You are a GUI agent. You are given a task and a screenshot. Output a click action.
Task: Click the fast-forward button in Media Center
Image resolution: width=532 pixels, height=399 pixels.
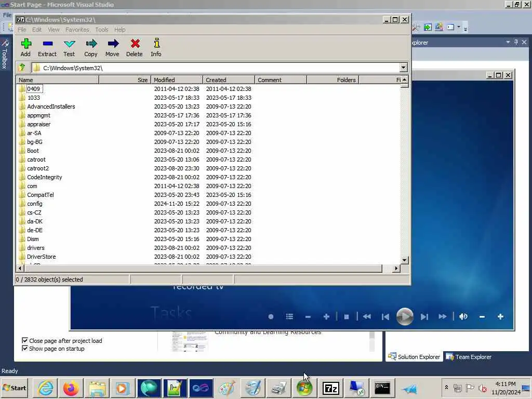click(443, 316)
